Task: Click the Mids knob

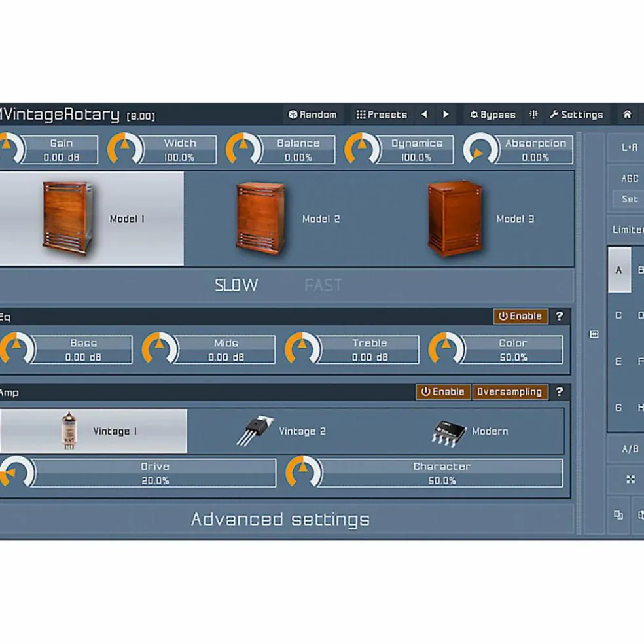Action: pos(159,348)
